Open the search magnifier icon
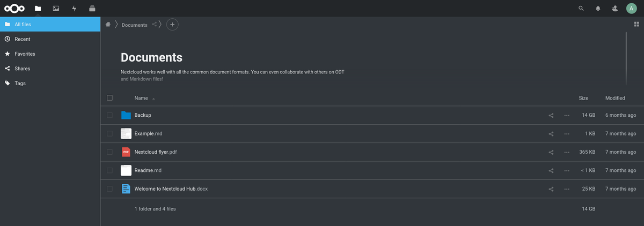The height and width of the screenshot is (226, 644). click(581, 8)
